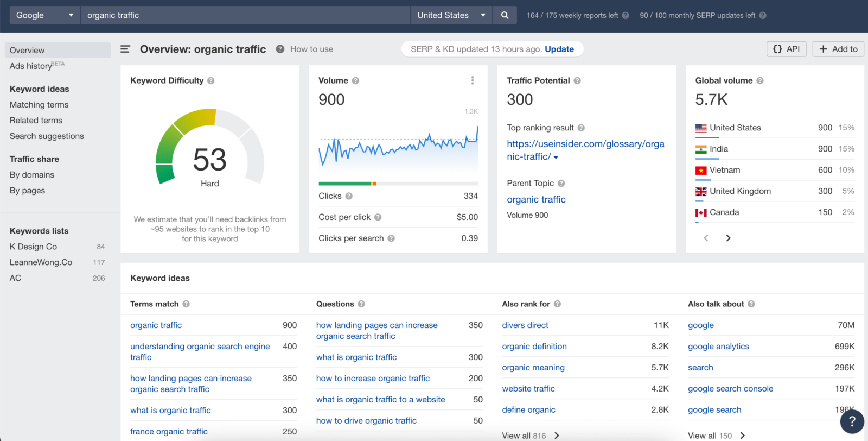Screen dimensions: 868x441
Task: Click monthly SERP updates help icon
Action: [x=763, y=15]
